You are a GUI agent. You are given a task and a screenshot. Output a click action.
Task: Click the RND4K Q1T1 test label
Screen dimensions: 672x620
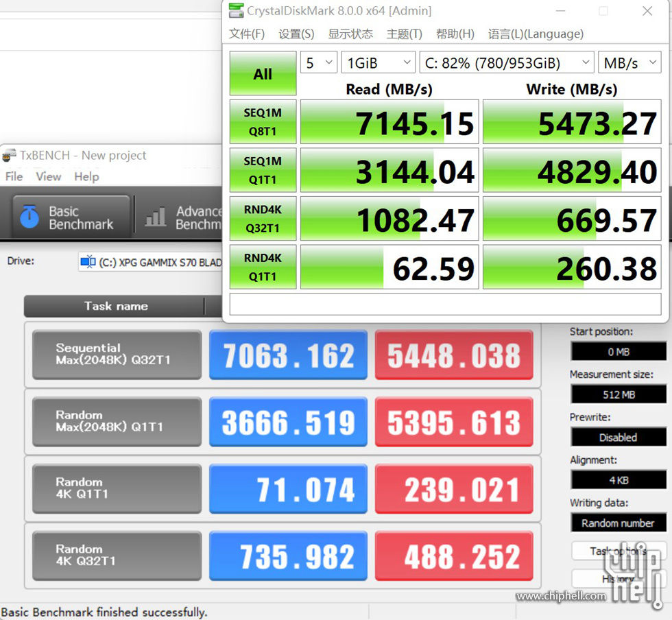(263, 267)
